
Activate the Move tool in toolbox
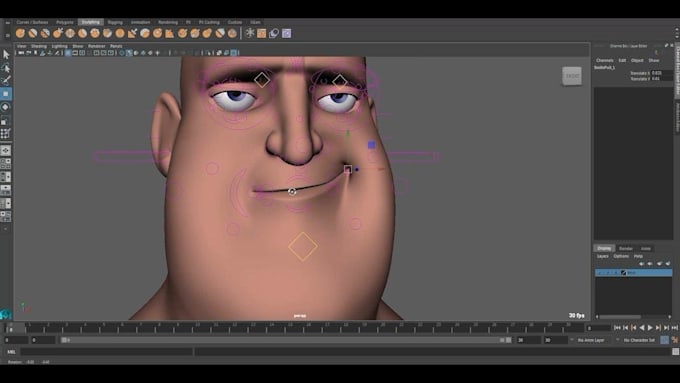(x=6, y=94)
